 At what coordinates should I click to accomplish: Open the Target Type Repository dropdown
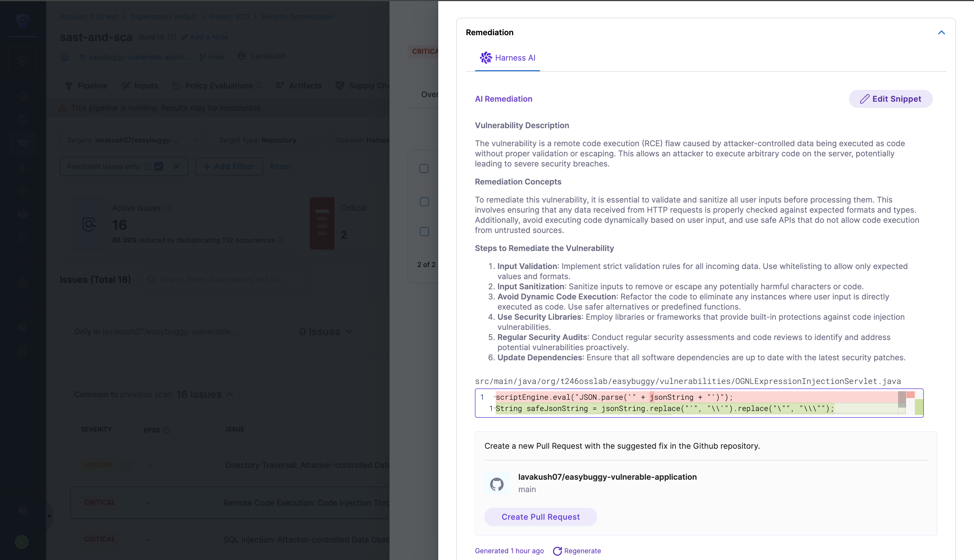[267, 140]
